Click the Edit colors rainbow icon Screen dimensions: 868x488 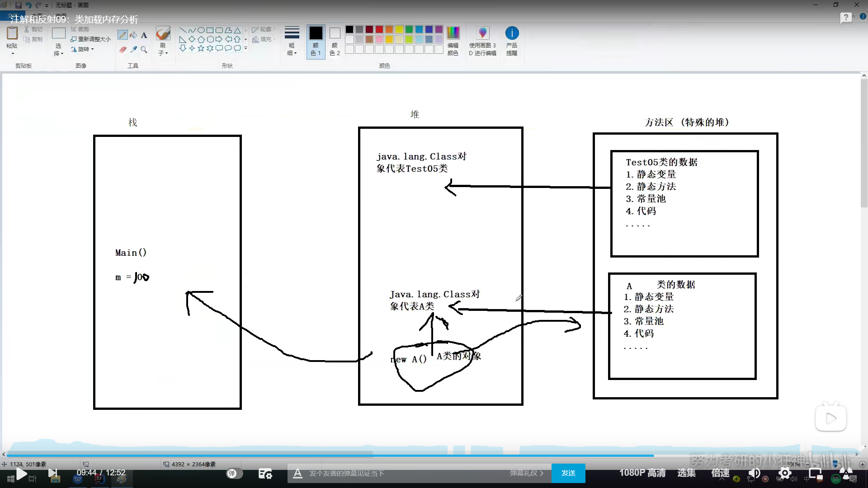tap(453, 33)
